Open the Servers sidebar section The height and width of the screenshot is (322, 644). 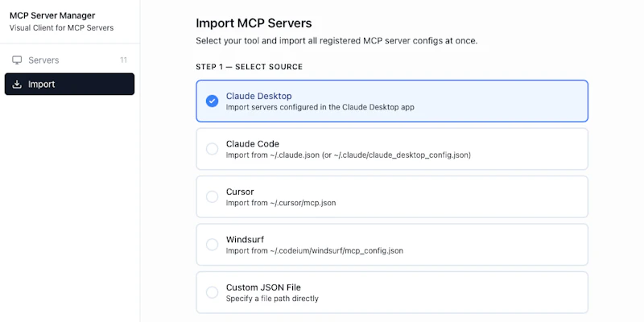point(69,60)
